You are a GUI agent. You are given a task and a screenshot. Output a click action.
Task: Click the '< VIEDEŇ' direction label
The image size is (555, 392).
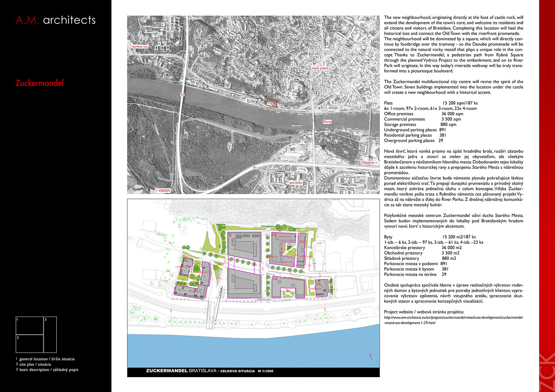pos(163,191)
